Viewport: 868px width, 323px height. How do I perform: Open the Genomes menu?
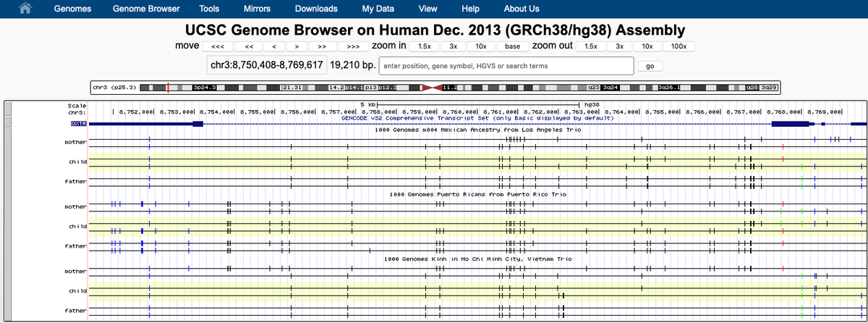[72, 9]
